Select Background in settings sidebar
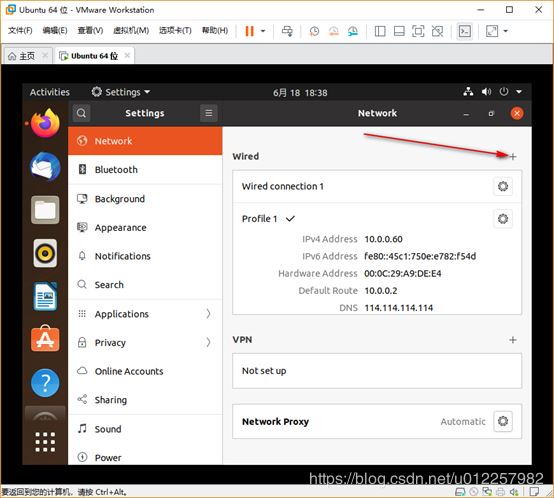Screen dimensions: 554x498 pos(145,199)
